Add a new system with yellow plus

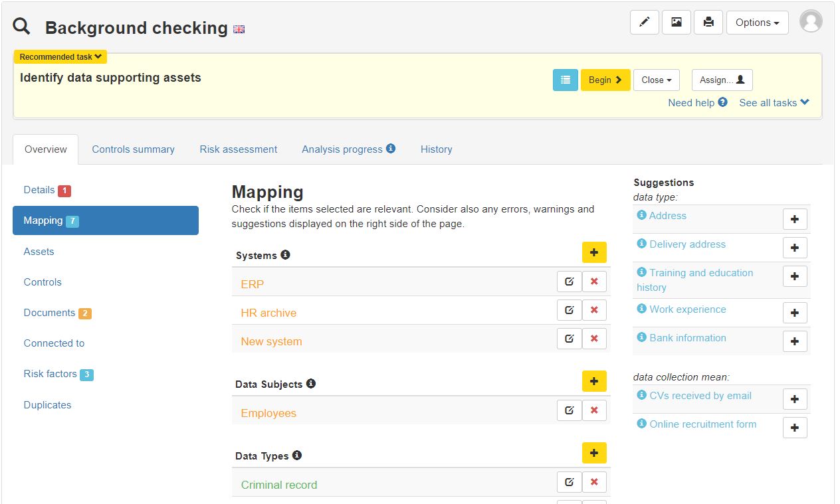coord(594,253)
